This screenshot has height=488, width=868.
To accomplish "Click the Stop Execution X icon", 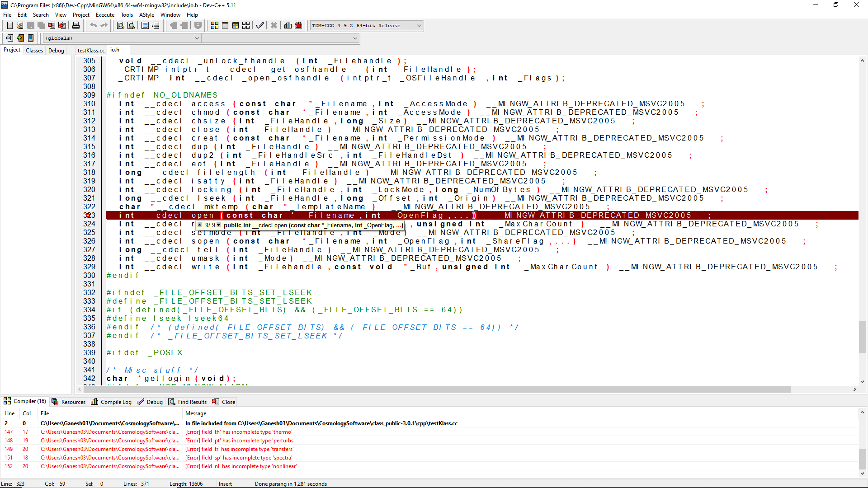I will click(x=274, y=25).
